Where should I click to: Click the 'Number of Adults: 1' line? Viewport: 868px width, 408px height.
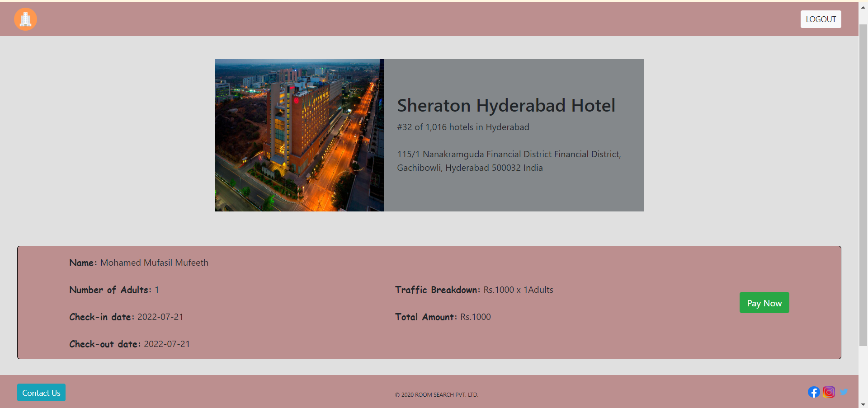click(x=114, y=290)
